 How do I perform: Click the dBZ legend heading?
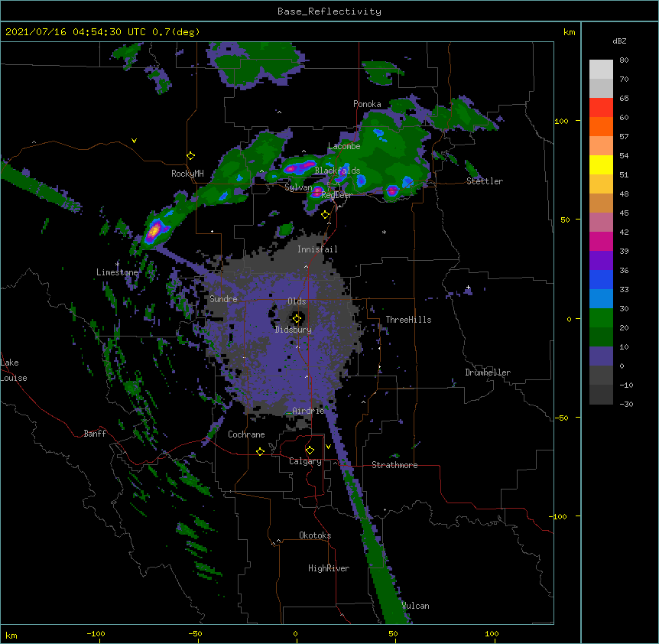tap(619, 41)
